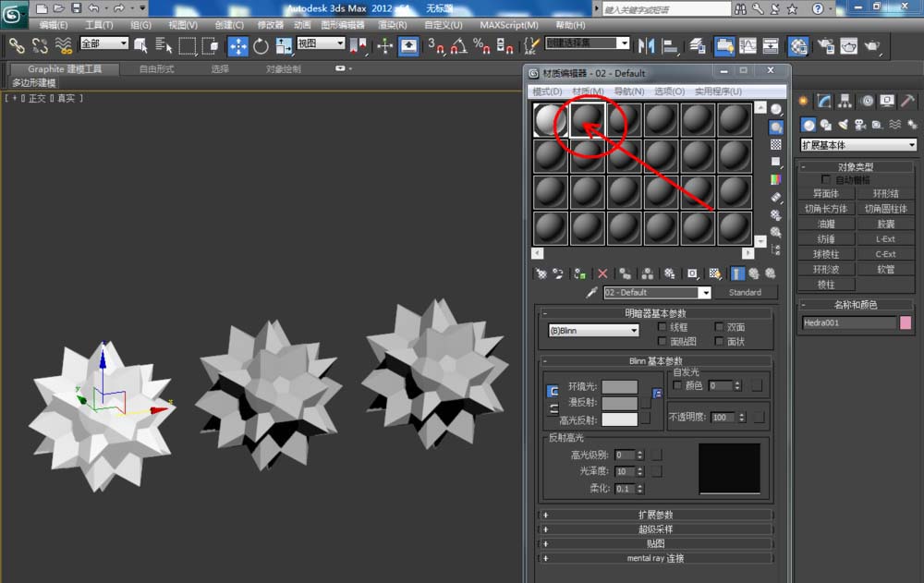Select the Lights category icon
Image resolution: width=924 pixels, height=583 pixels.
point(843,125)
